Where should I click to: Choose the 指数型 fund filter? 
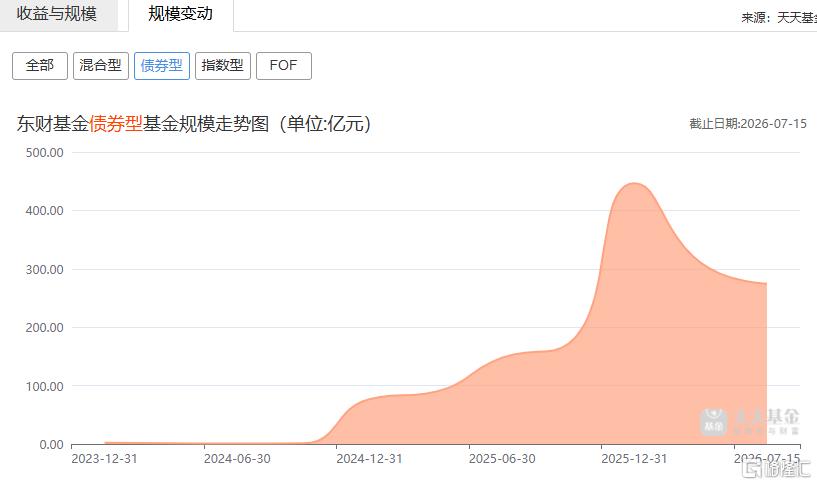[222, 66]
